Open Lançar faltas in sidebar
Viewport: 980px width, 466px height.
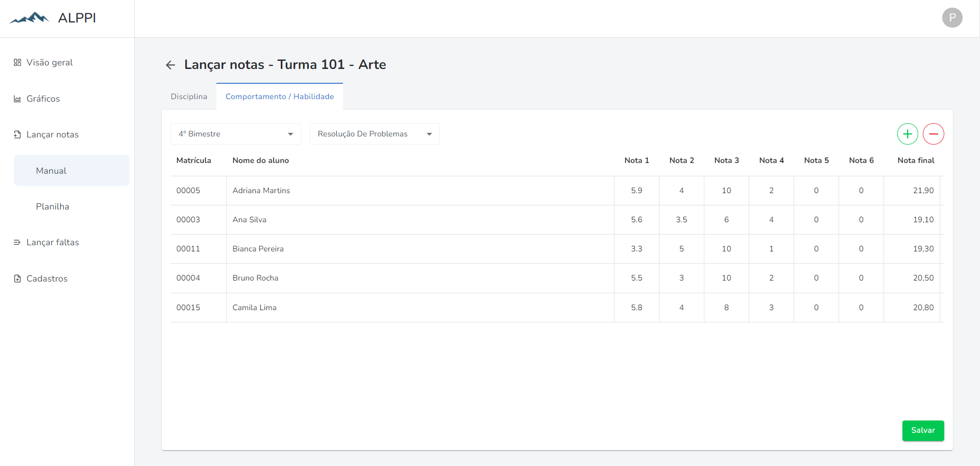tap(53, 242)
